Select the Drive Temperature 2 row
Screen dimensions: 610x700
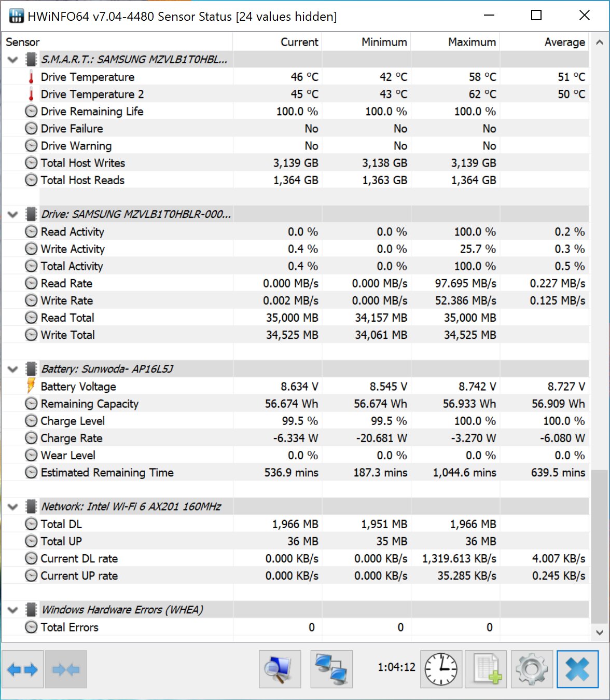92,94
